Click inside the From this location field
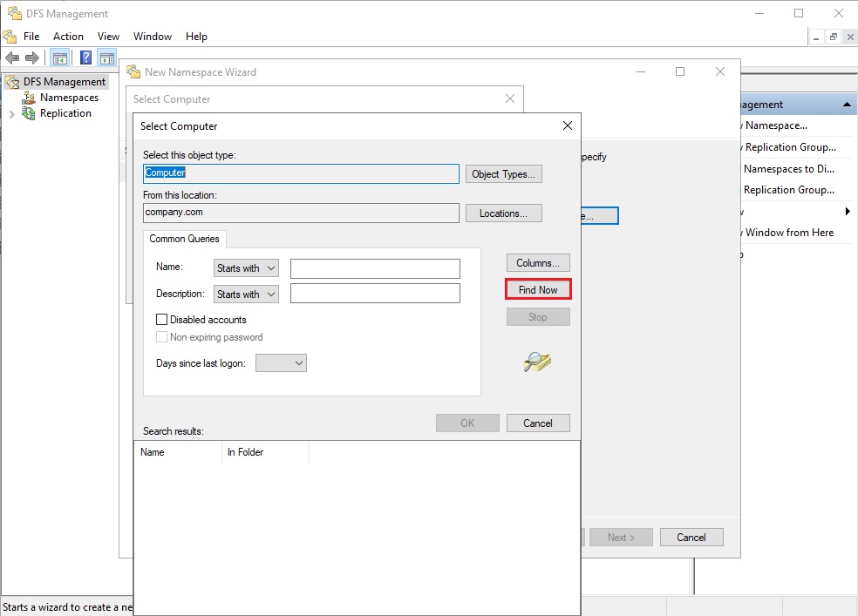 pyautogui.click(x=300, y=212)
